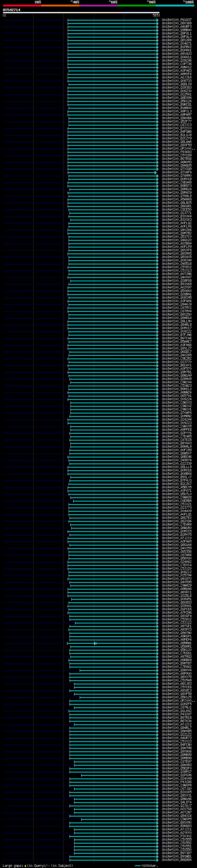
Task: Select alignment label UniRef100_Q8S2R8
Action: 177,40
